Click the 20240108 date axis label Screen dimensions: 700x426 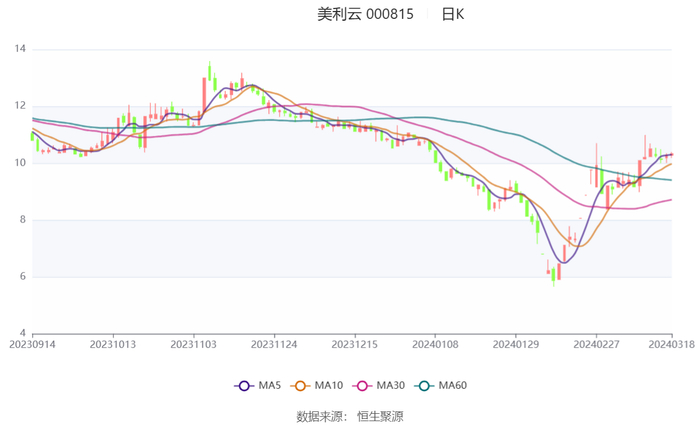pyautogui.click(x=434, y=343)
